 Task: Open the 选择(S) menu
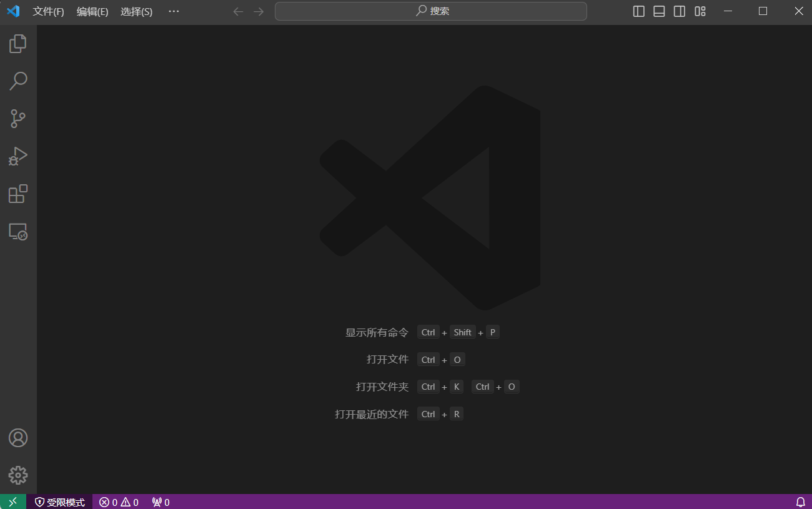click(136, 11)
